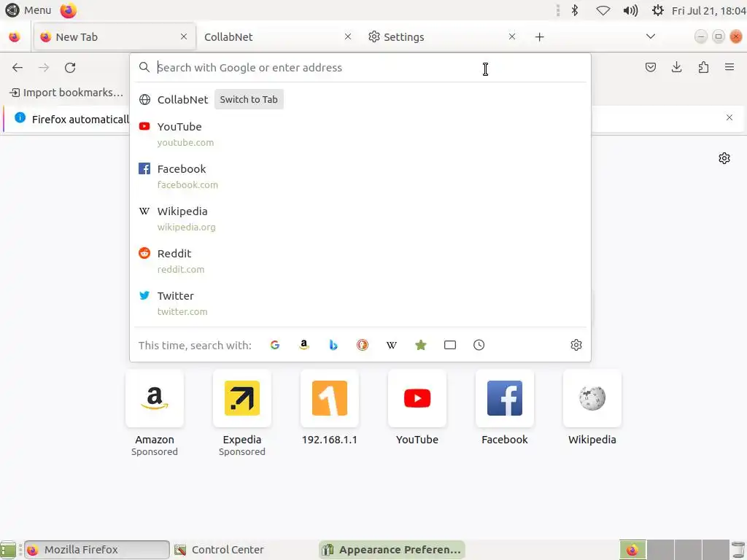Open the clock showing Fri Jul 21

click(x=708, y=10)
